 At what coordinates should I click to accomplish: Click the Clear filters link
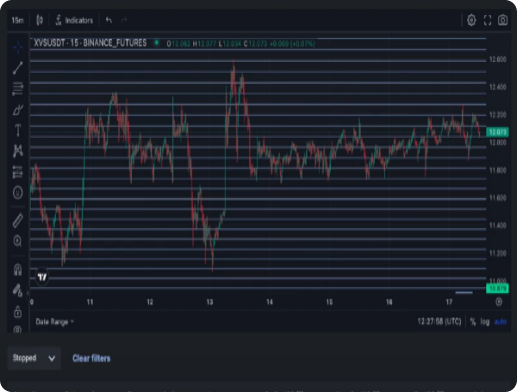(x=91, y=358)
